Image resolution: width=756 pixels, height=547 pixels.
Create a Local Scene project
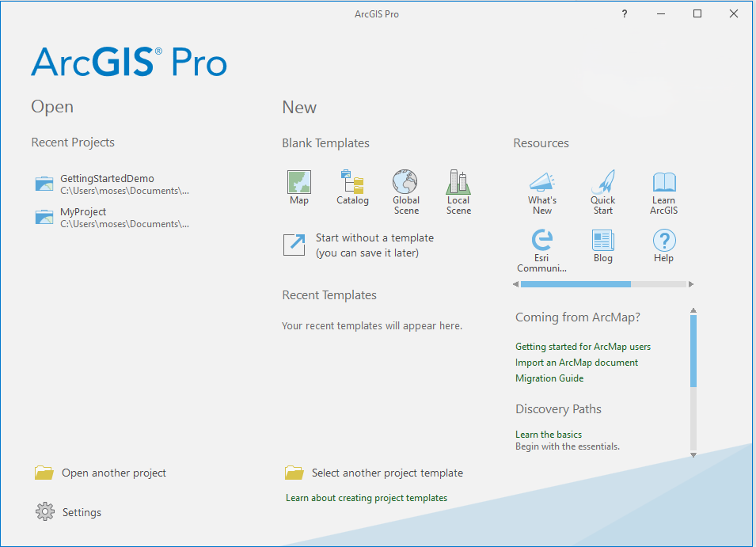click(x=458, y=188)
